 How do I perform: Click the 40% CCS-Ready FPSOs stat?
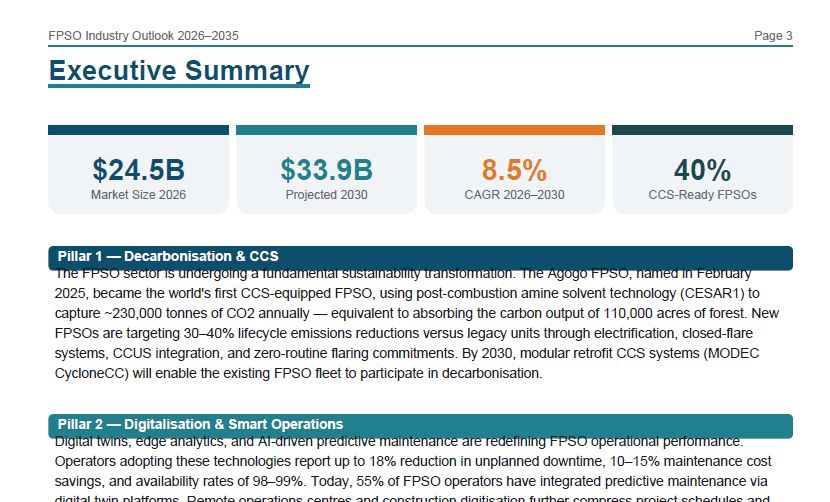[702, 170]
